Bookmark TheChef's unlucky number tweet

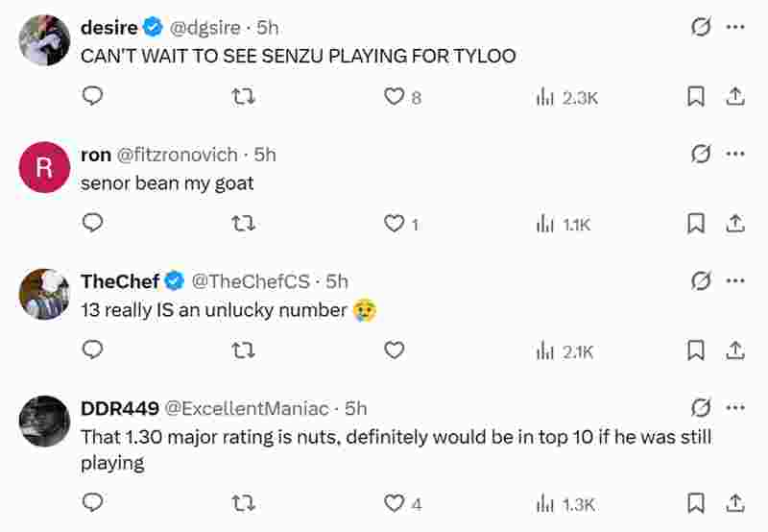point(697,351)
